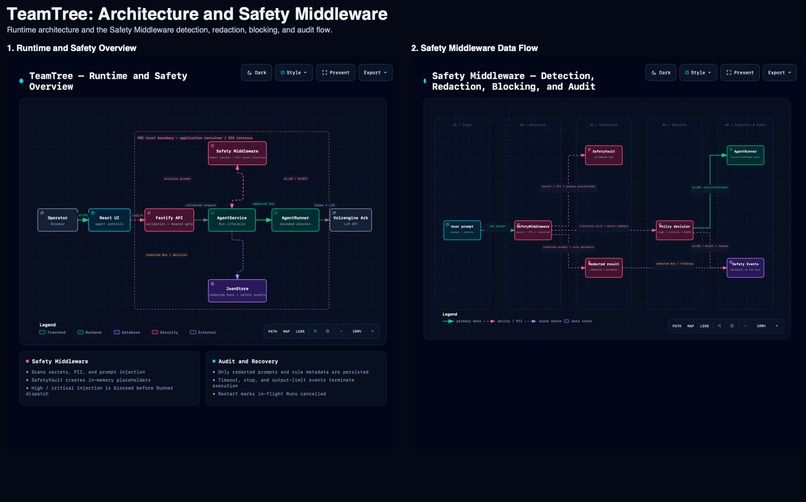Screen dimensions: 806x502
Task: Select the Operator node
Action: point(58,220)
